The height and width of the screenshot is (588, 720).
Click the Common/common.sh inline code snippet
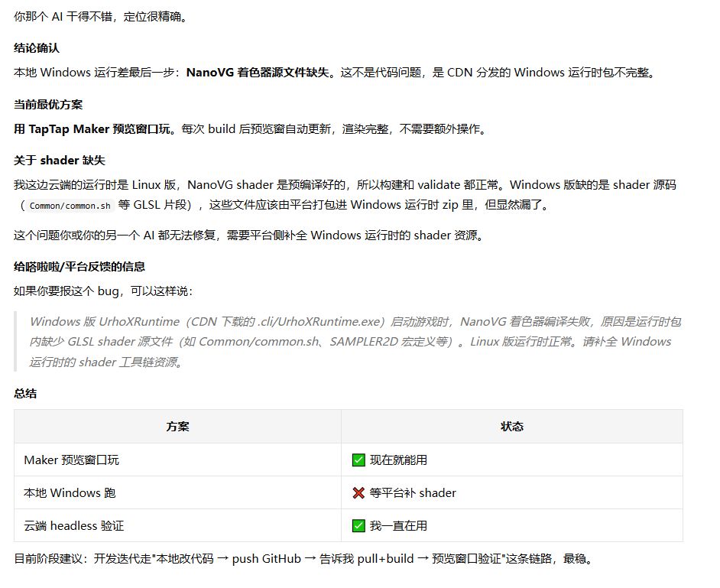(70, 206)
